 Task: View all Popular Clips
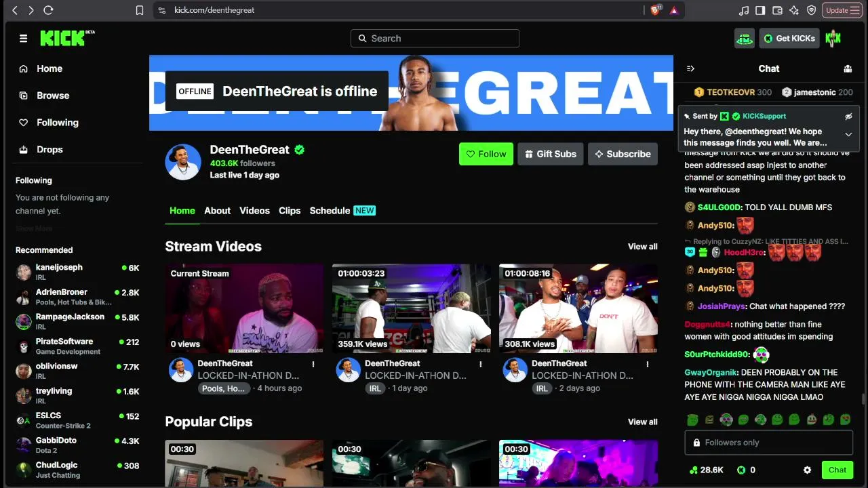click(x=643, y=422)
